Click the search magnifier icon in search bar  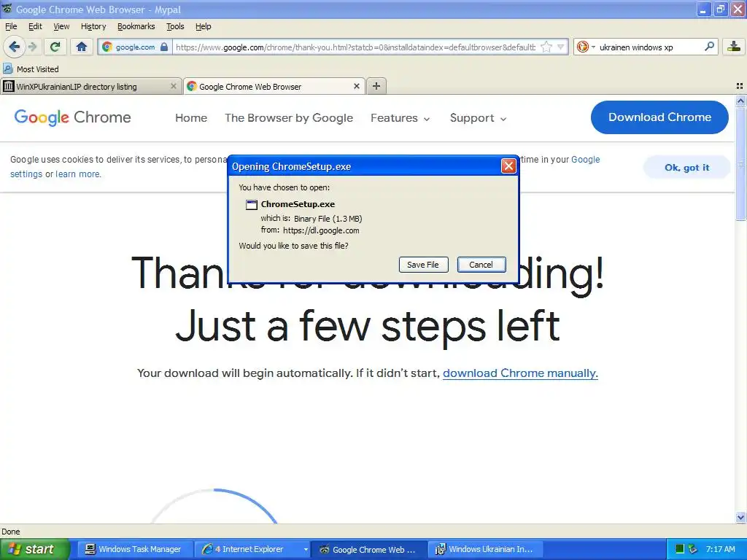709,47
